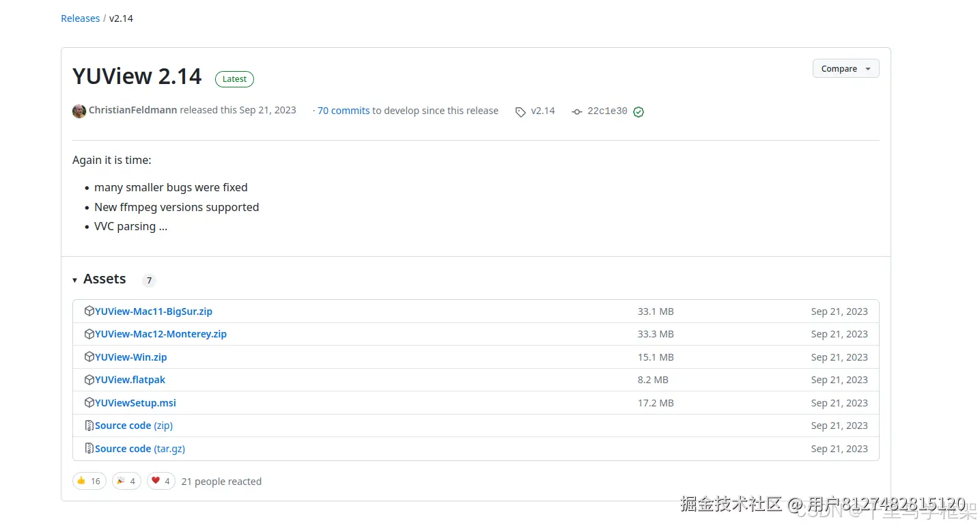Download Source code (zip)
The height and width of the screenshot is (528, 980).
click(x=134, y=426)
